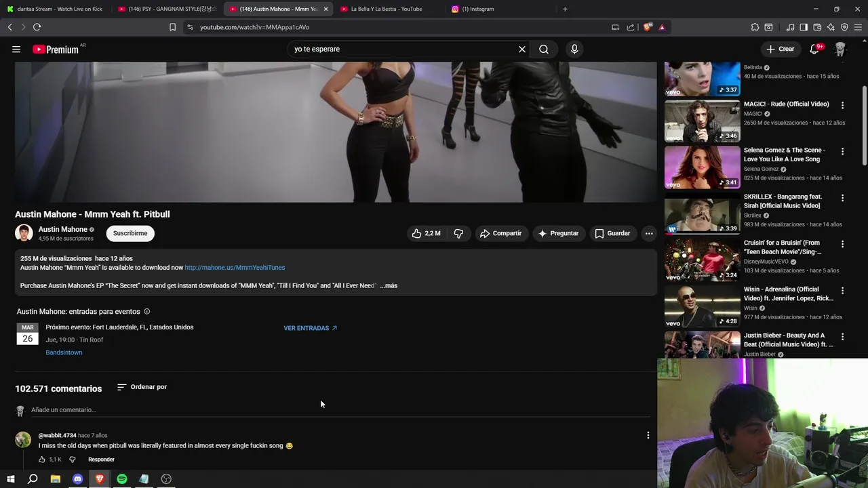Open Discord from the taskbar
Image resolution: width=868 pixels, height=488 pixels.
(x=77, y=479)
